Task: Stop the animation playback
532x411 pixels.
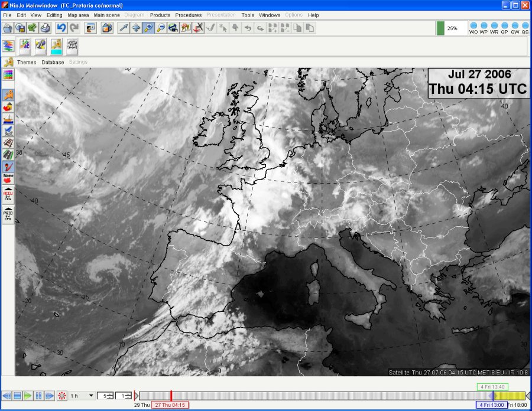Action: [x=17, y=396]
